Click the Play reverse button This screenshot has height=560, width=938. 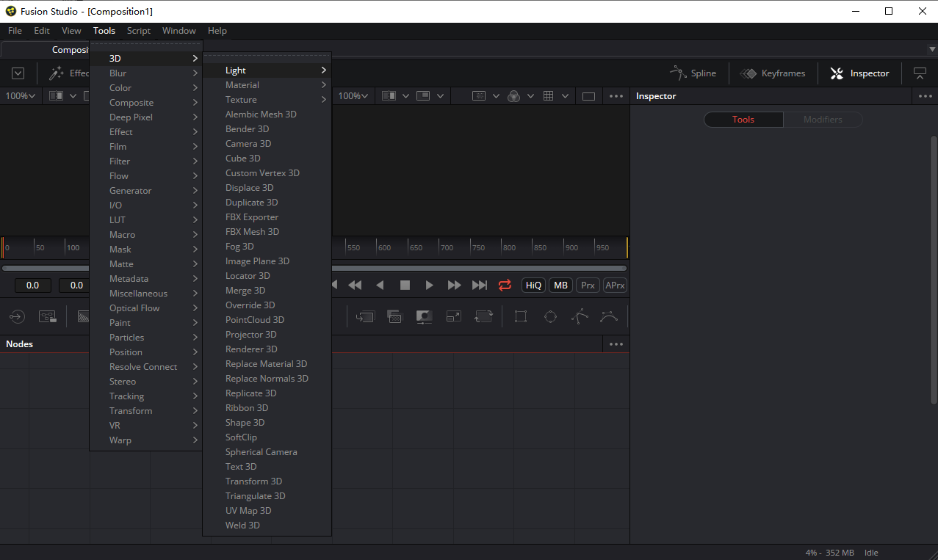(380, 285)
